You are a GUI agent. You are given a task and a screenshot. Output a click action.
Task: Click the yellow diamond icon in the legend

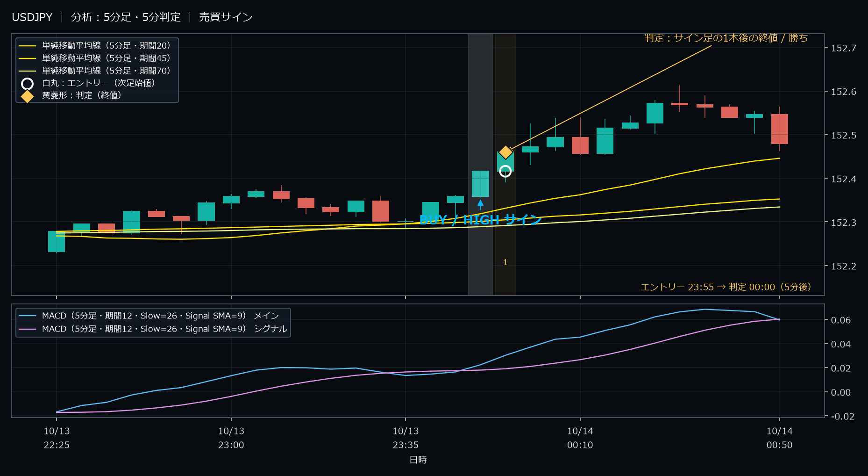tap(28, 96)
